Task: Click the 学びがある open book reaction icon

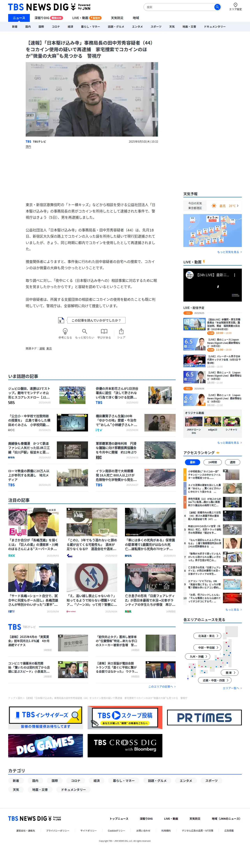Action: pos(104,331)
